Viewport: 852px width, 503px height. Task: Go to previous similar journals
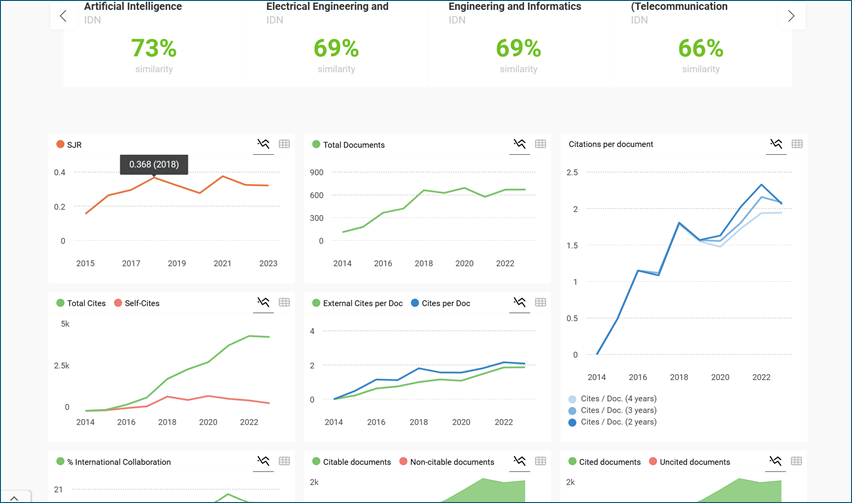pos(63,16)
